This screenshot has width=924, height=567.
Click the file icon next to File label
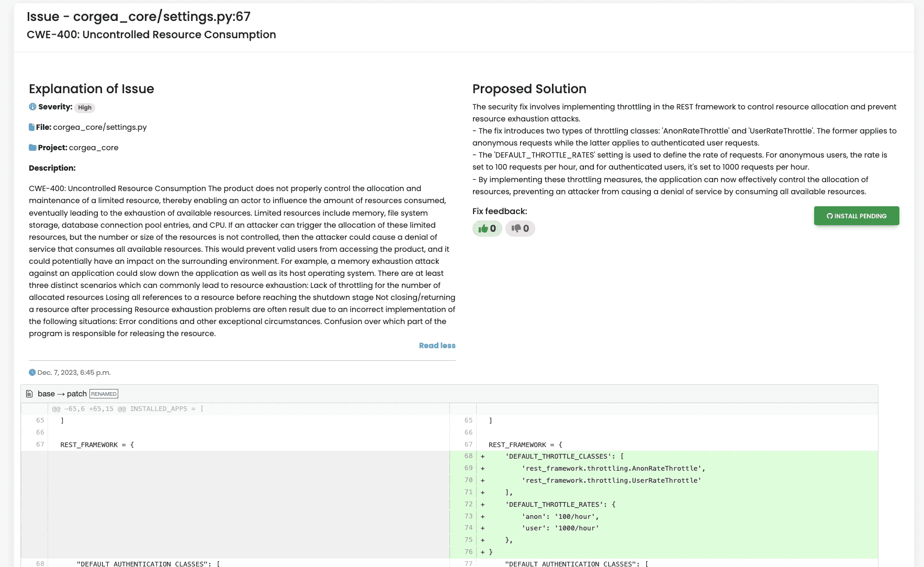click(32, 127)
